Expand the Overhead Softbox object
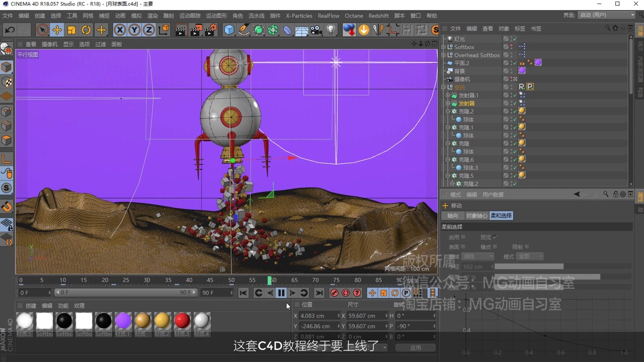 coord(444,55)
